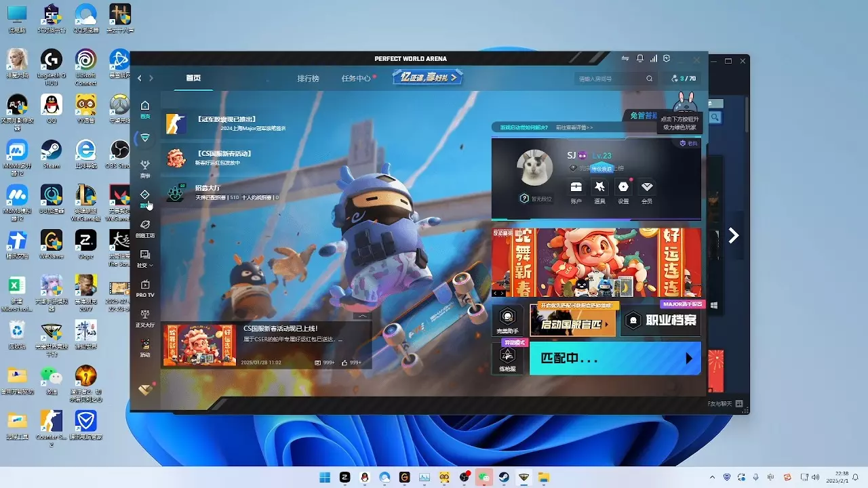Open CS国服新春活动现已上线 article card
The image size is (868, 488).
pyautogui.click(x=267, y=345)
